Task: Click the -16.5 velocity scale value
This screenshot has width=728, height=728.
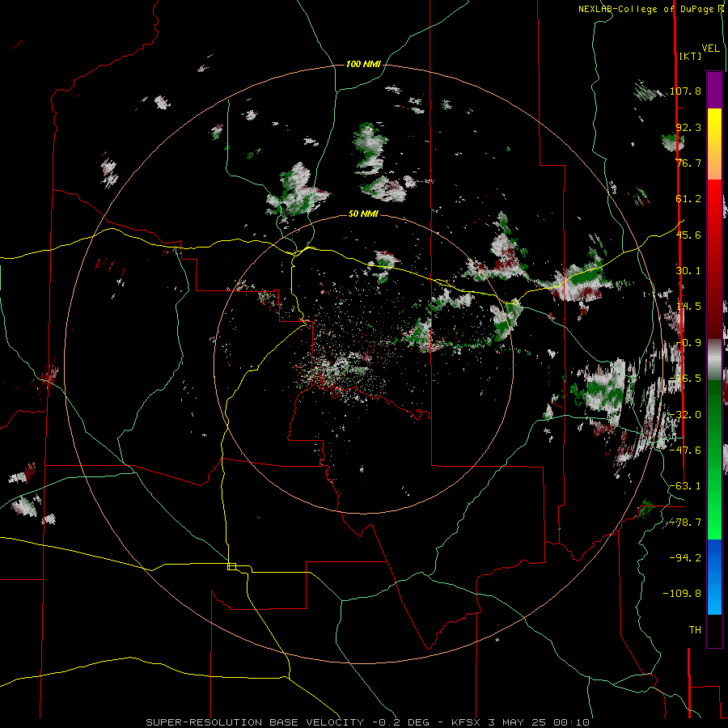Action: 685,379
